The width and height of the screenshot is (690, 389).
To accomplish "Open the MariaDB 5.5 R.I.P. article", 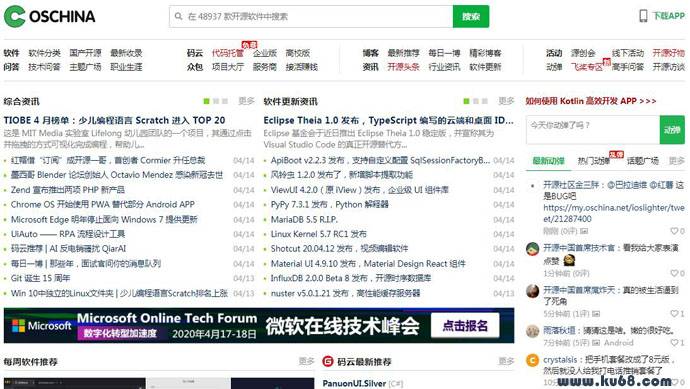I will [304, 219].
